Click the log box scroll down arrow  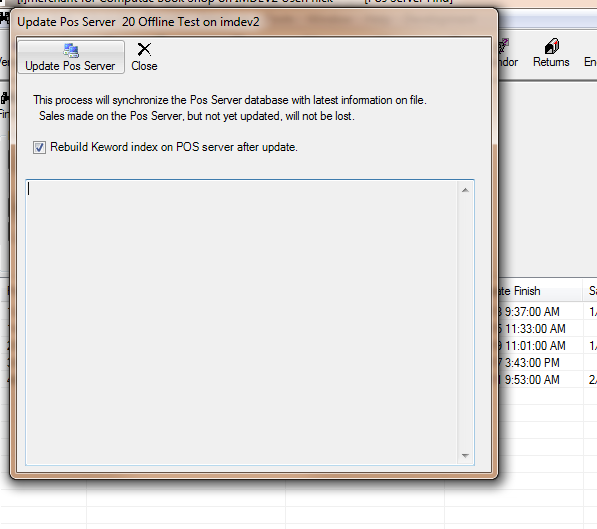click(465, 455)
